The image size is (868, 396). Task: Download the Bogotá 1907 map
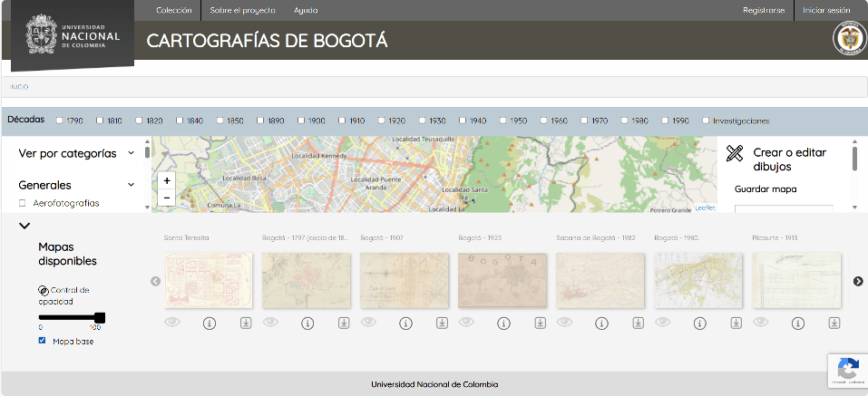442,323
